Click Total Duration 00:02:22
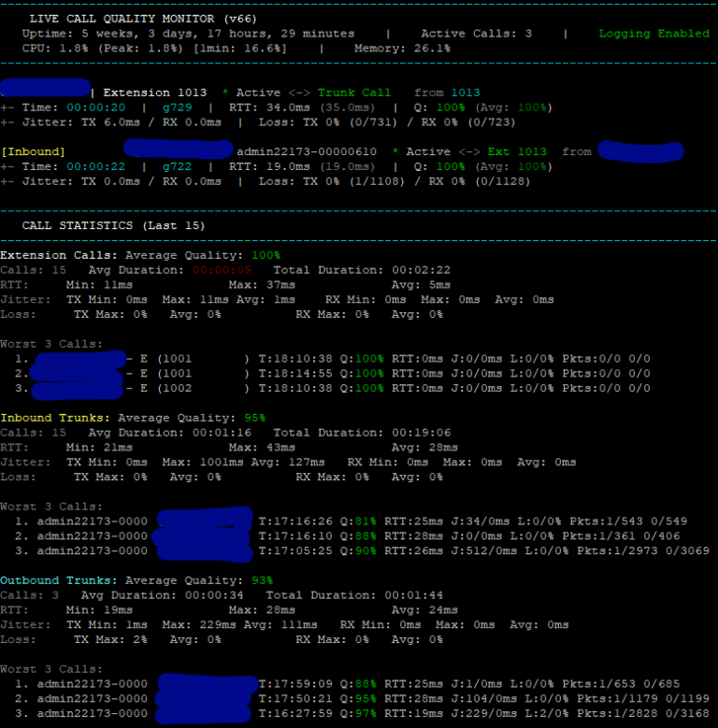This screenshot has width=718, height=728. (x=362, y=270)
